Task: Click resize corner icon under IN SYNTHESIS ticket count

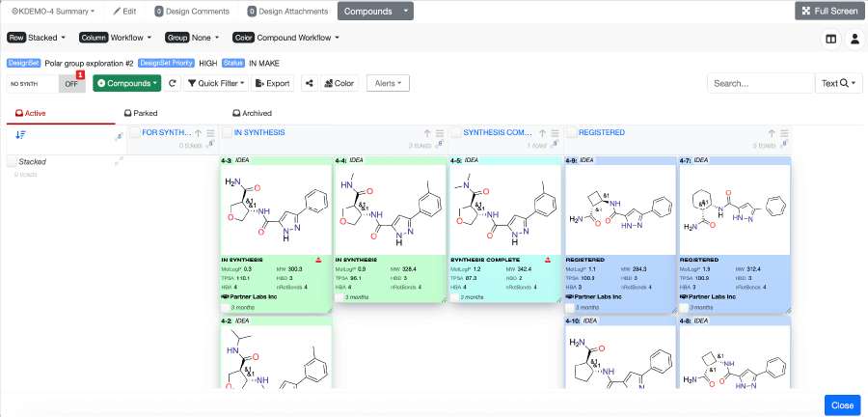Action: pyautogui.click(x=441, y=145)
